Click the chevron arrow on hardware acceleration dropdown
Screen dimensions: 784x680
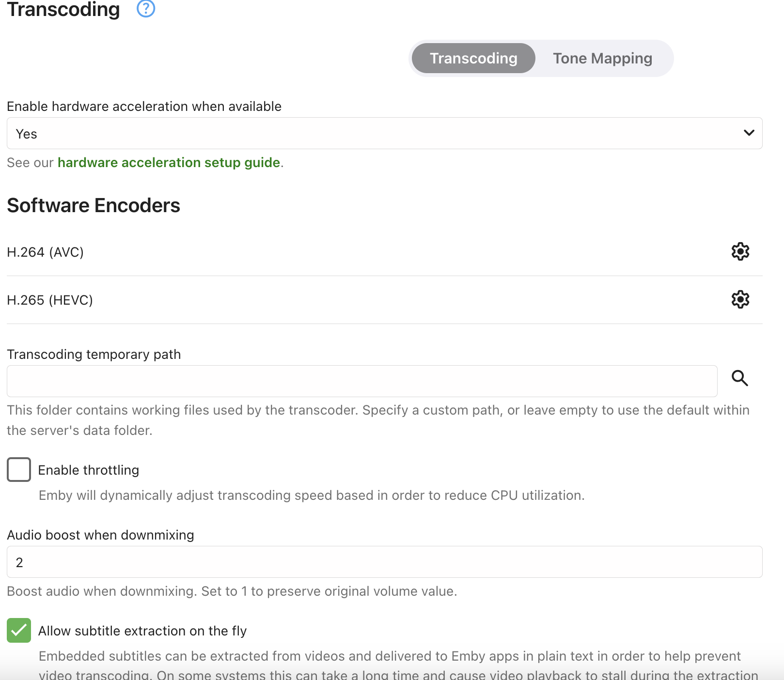(x=749, y=133)
